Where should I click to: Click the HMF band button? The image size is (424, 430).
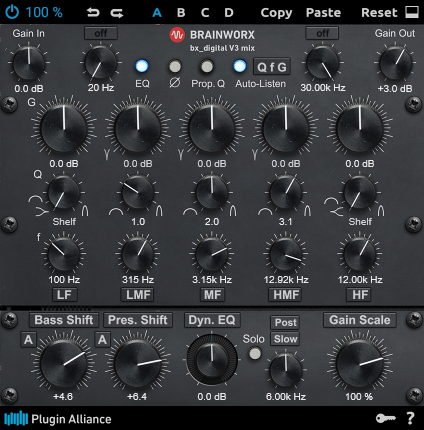pos(286,295)
